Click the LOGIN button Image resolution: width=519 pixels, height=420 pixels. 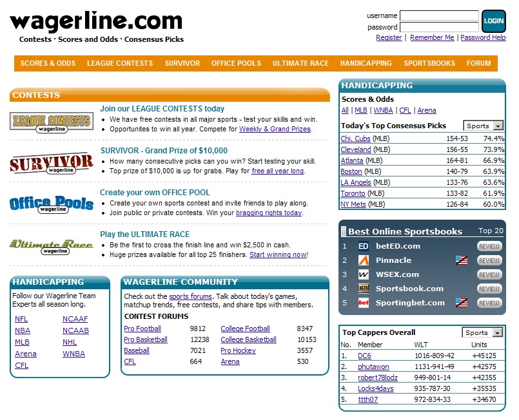point(493,21)
